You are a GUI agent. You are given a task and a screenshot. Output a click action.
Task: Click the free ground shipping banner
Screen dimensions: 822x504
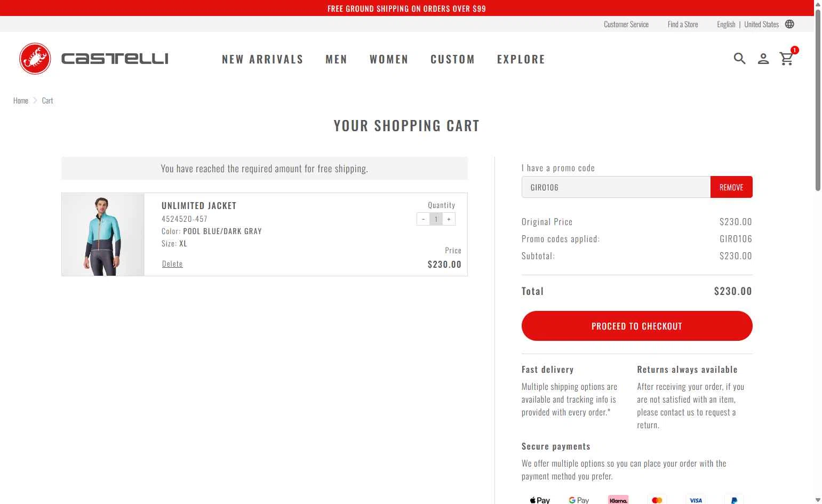406,9
